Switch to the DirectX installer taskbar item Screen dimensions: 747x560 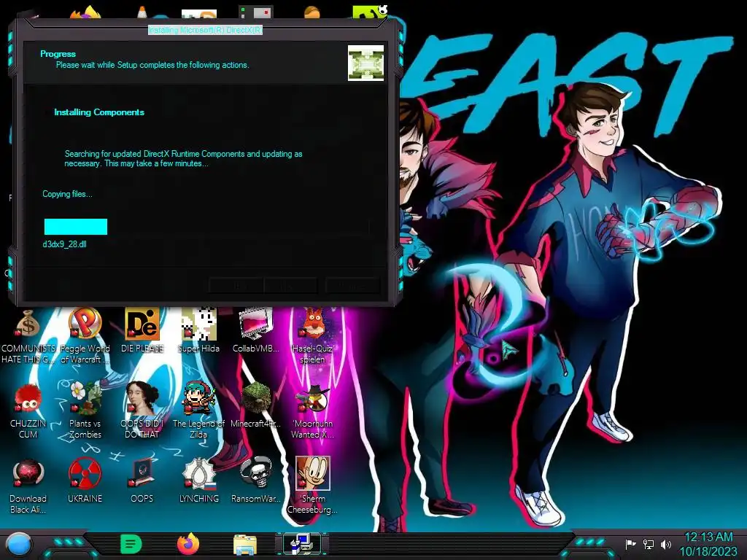click(x=301, y=544)
